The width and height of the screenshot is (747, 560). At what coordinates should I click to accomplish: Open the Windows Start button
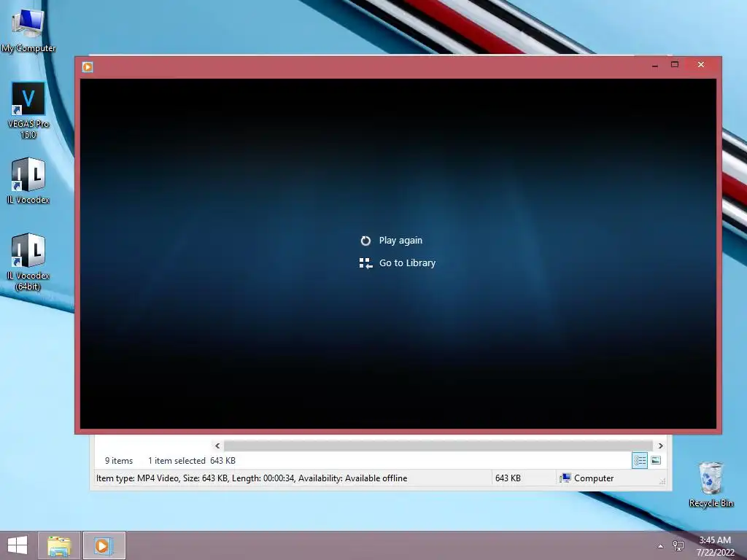click(18, 545)
